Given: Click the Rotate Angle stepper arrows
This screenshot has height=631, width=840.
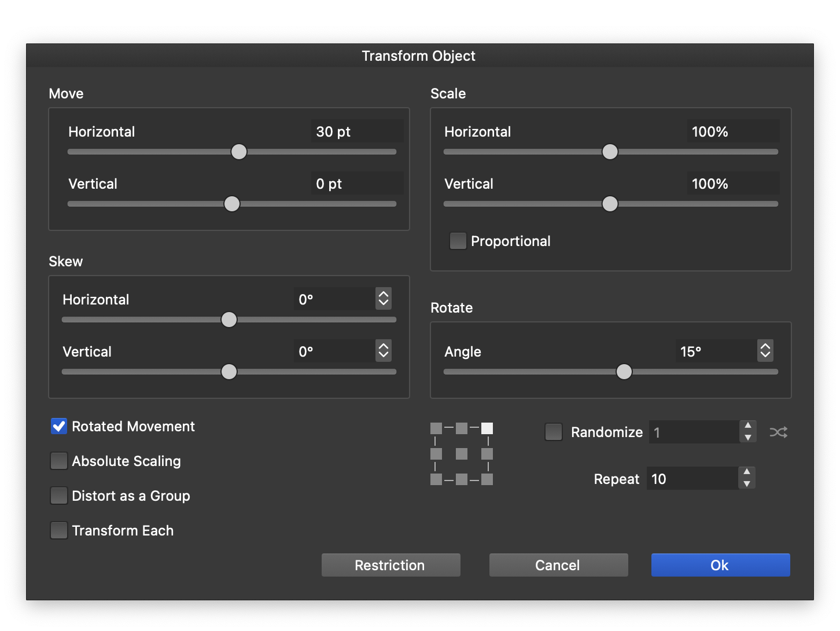Looking at the screenshot, I should click(765, 351).
